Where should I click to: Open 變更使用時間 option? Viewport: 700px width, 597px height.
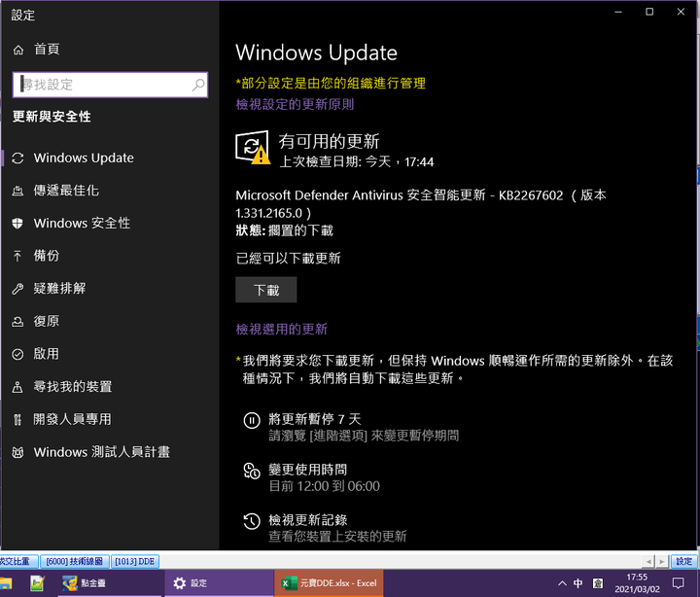(x=307, y=470)
